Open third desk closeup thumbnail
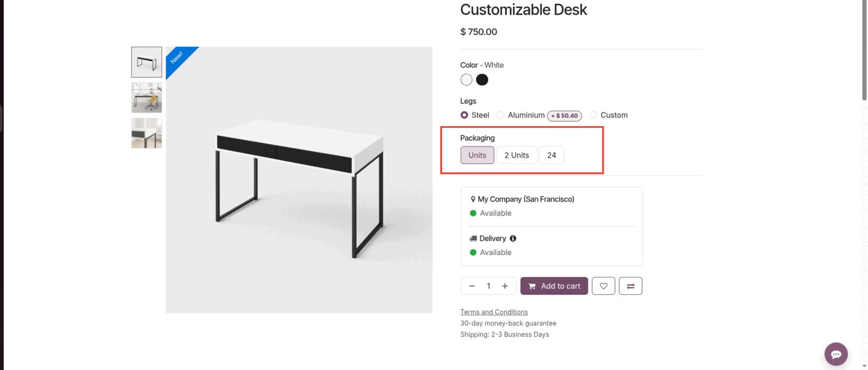The image size is (868, 370). click(x=146, y=133)
